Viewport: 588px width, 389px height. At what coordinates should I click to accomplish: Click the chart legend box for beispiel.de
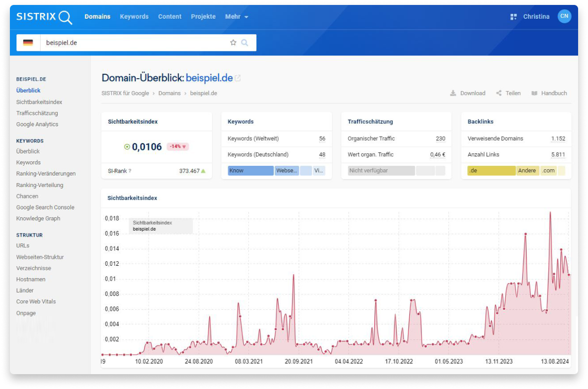click(x=160, y=226)
